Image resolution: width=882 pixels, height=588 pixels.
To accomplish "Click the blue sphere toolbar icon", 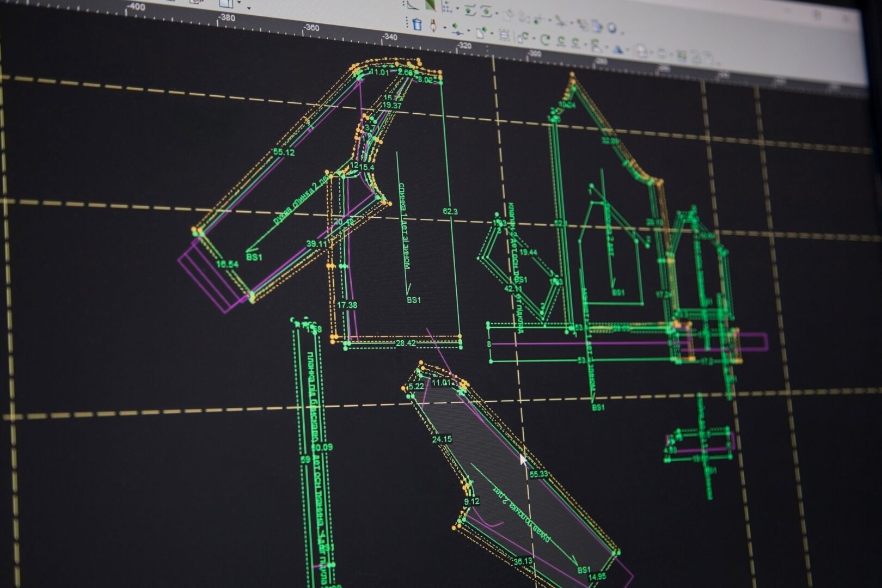I will (612, 28).
